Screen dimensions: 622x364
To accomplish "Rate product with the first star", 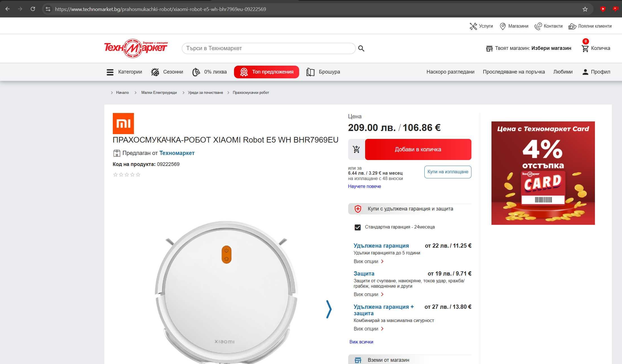I will click(x=115, y=175).
